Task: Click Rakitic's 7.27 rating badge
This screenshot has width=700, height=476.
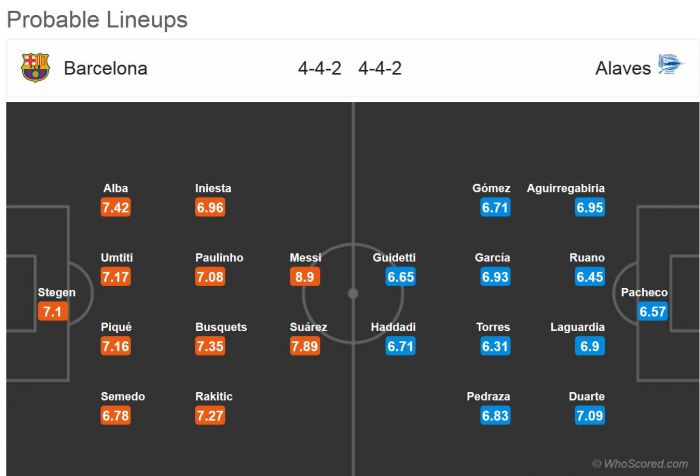Action: [211, 415]
